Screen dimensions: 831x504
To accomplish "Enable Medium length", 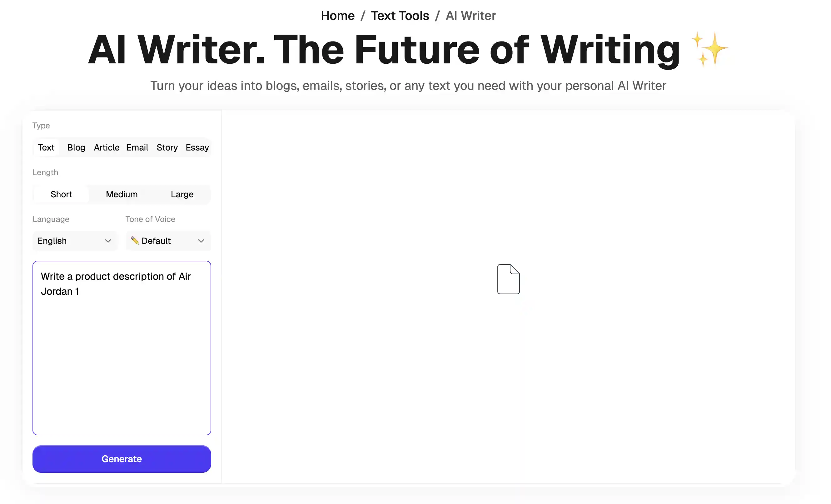I will [122, 194].
